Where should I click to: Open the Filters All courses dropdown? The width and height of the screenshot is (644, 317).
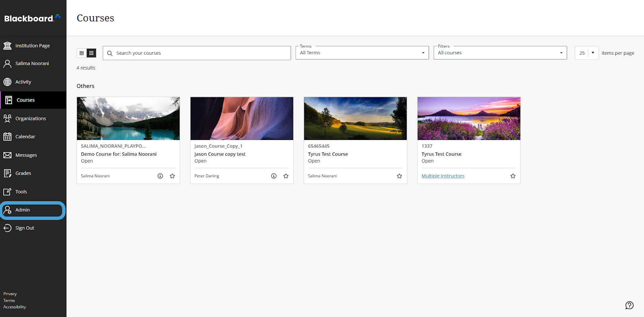pyautogui.click(x=500, y=53)
